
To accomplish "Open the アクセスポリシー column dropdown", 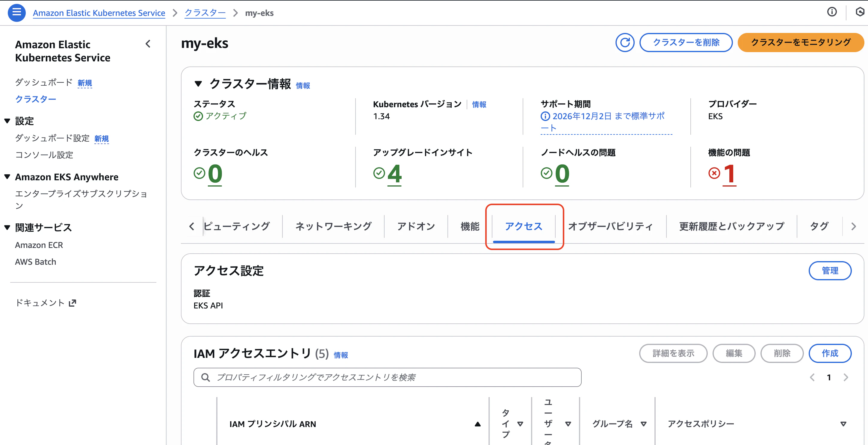I will tap(843, 424).
